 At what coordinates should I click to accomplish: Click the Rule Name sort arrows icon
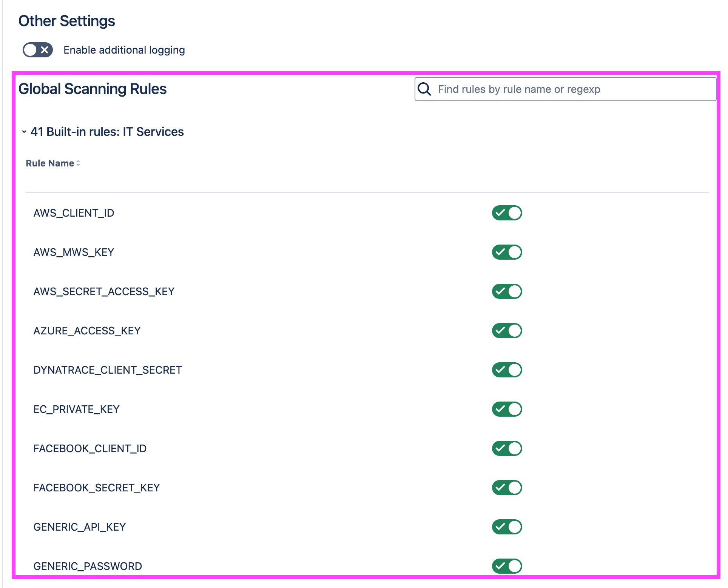point(78,163)
